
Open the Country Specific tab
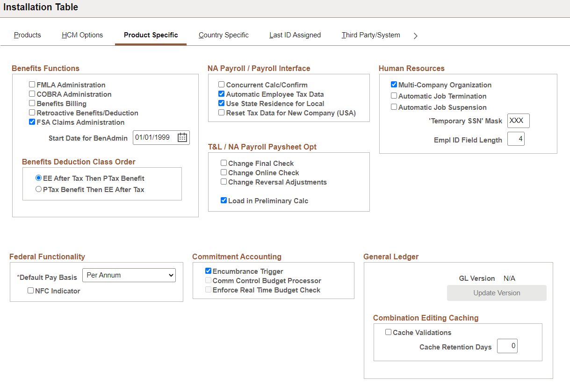coord(224,35)
